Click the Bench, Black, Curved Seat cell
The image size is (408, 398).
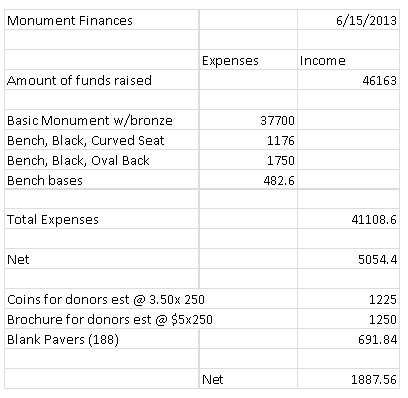pyautogui.click(x=102, y=140)
